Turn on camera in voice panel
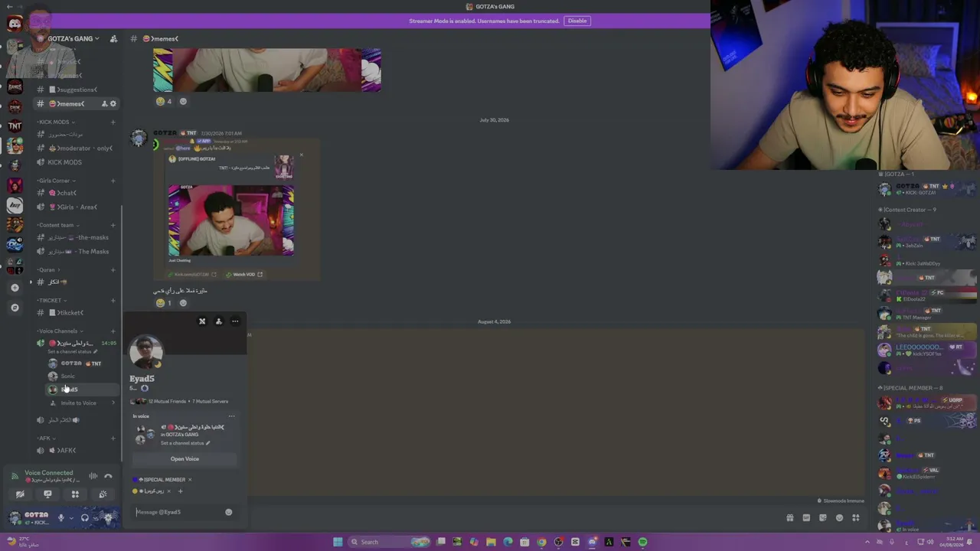This screenshot has height=551, width=980. [x=20, y=494]
